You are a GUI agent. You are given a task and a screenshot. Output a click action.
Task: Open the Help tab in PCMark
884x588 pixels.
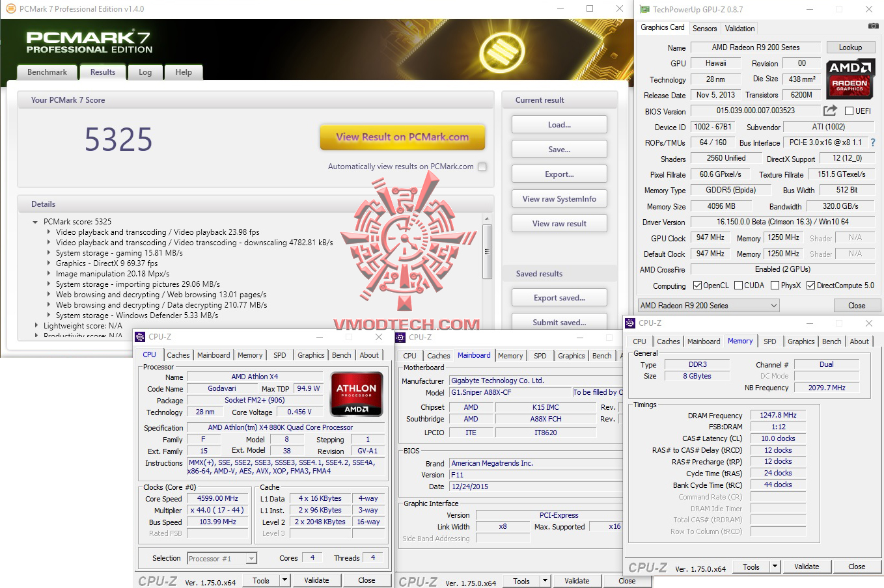[184, 72]
